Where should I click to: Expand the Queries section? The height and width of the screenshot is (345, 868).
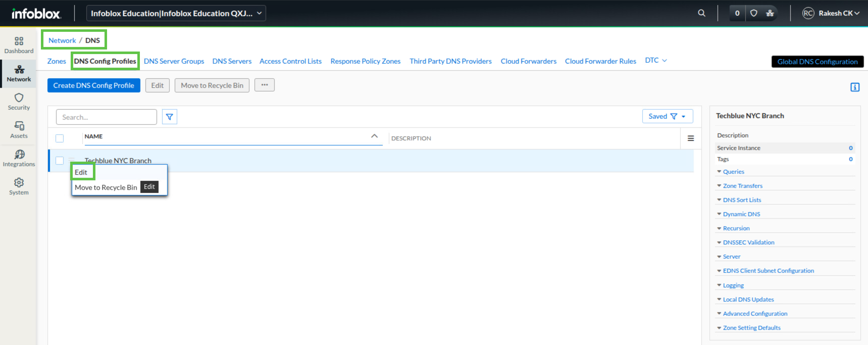click(733, 171)
